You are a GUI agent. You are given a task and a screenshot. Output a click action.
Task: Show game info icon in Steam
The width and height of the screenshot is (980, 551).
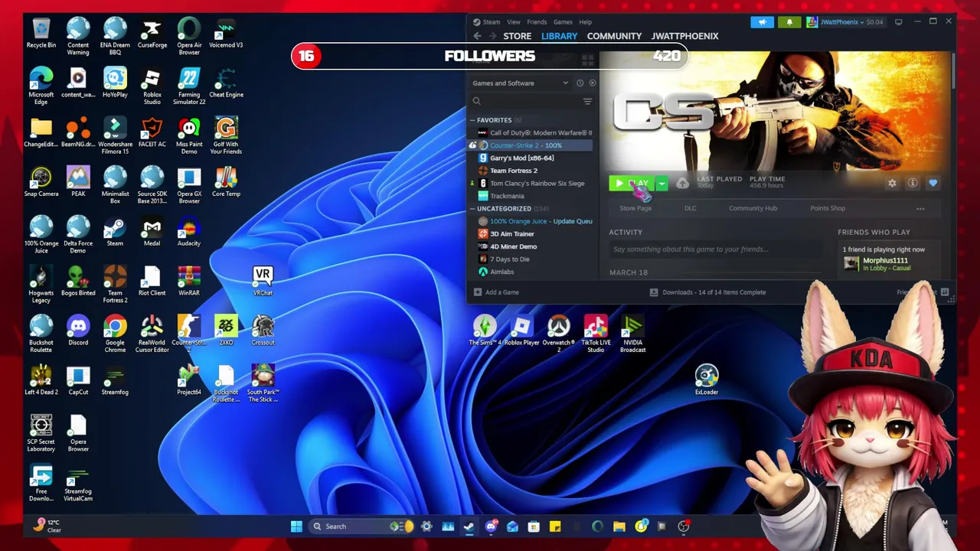[913, 183]
